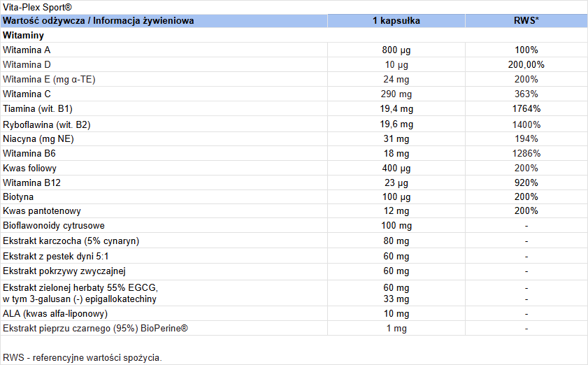Select the '19,6 mg' value
The height and width of the screenshot is (365, 588).
click(396, 124)
